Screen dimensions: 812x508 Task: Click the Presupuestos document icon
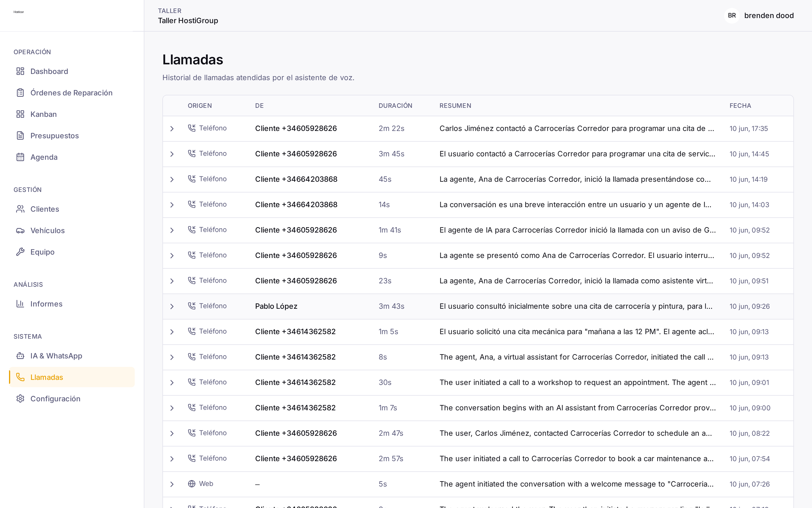20,136
